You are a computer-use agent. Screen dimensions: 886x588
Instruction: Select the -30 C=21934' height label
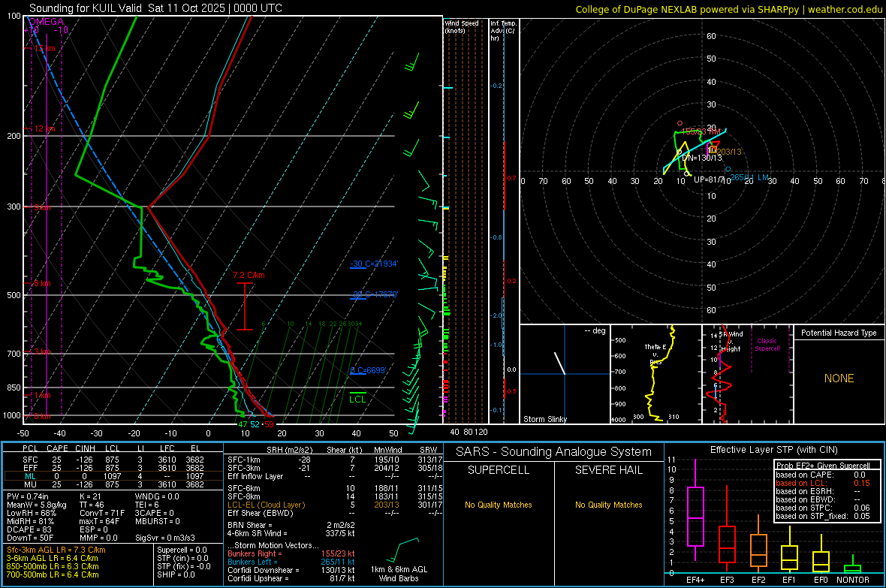(374, 264)
